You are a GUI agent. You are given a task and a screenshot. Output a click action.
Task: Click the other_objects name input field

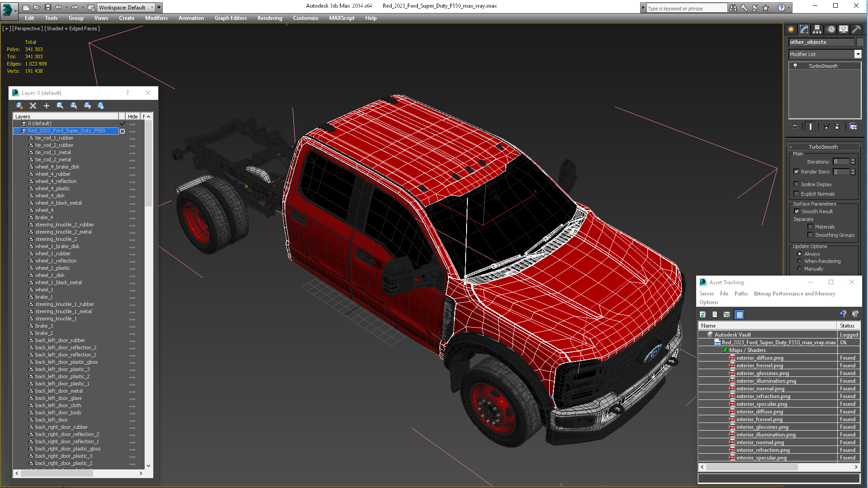[x=821, y=42]
